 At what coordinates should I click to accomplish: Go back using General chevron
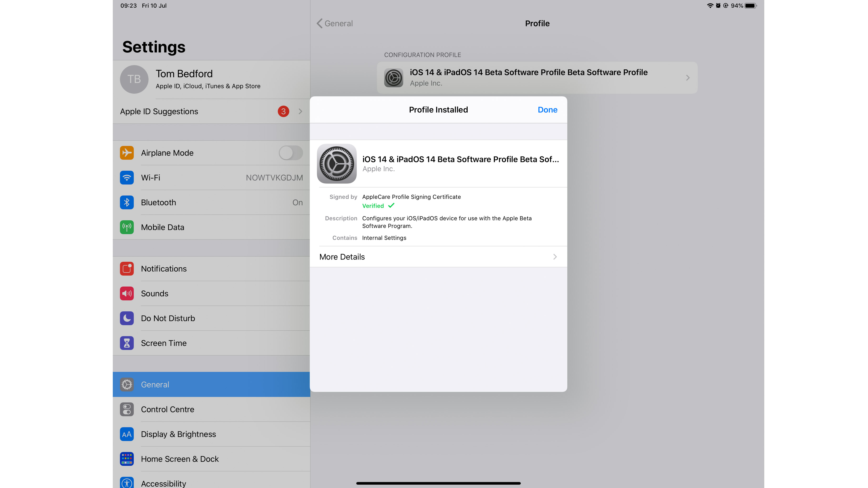point(320,23)
